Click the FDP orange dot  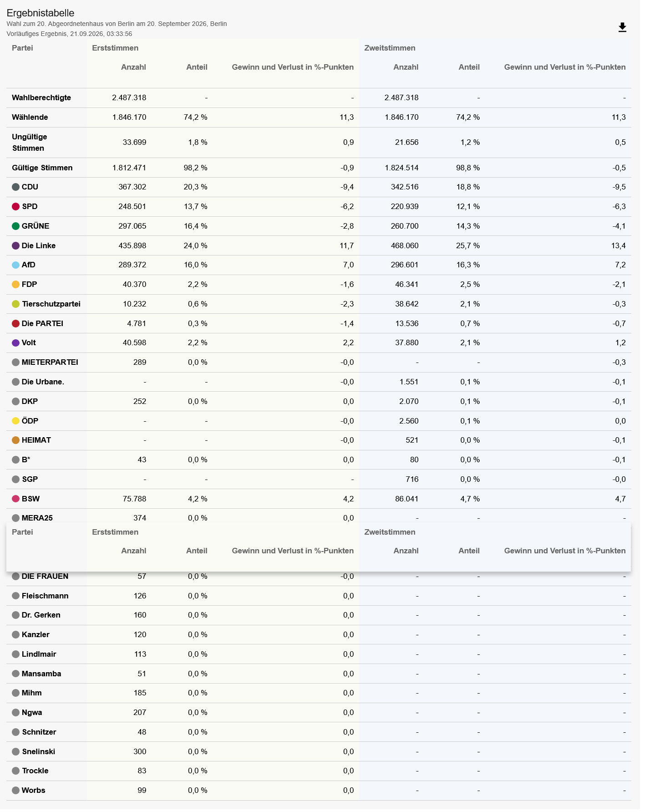click(15, 285)
